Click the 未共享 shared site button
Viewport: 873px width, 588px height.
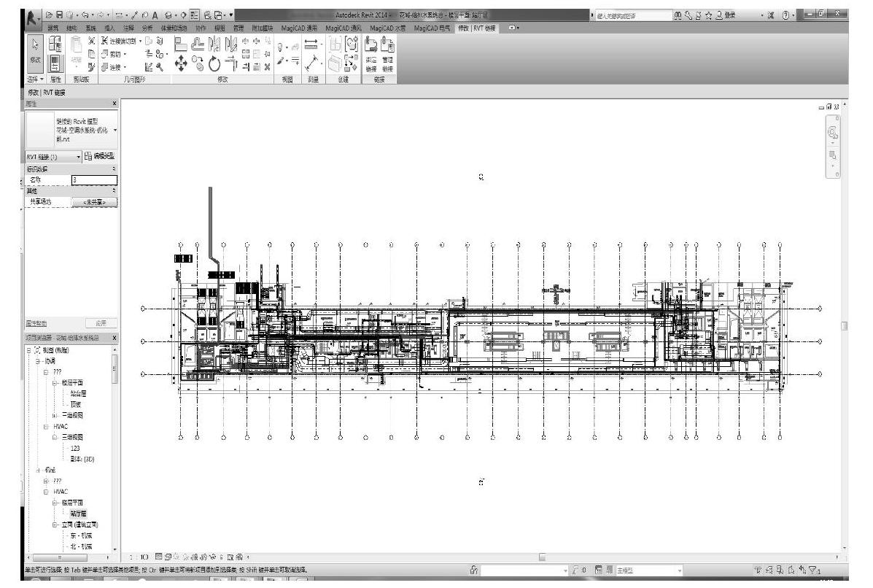(94, 201)
